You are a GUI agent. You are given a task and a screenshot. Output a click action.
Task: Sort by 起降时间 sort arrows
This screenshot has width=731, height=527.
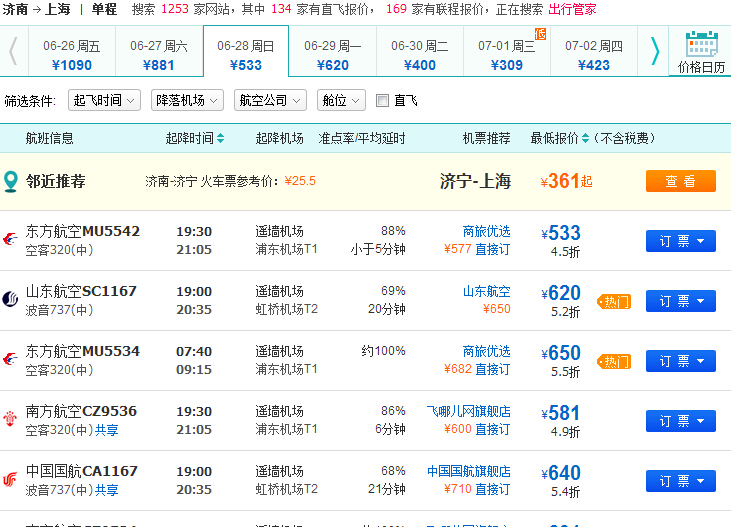(x=221, y=138)
